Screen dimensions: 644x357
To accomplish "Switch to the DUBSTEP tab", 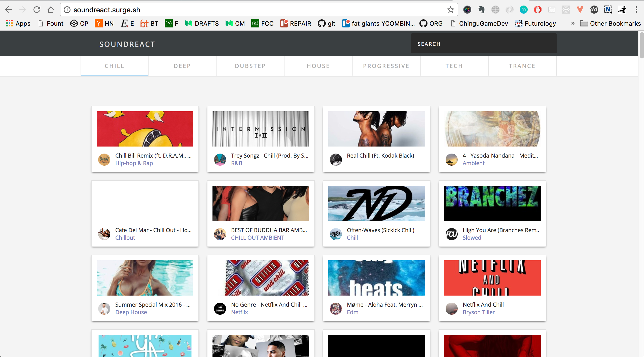I will pos(250,66).
